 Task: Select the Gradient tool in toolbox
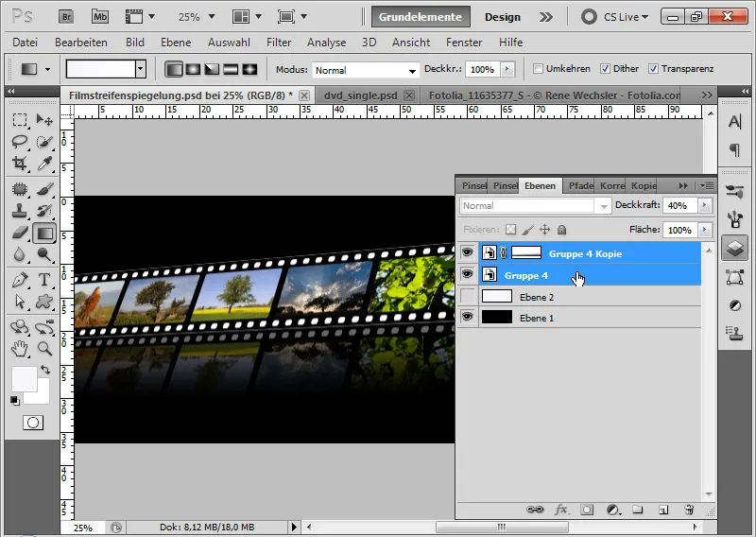tap(44, 233)
